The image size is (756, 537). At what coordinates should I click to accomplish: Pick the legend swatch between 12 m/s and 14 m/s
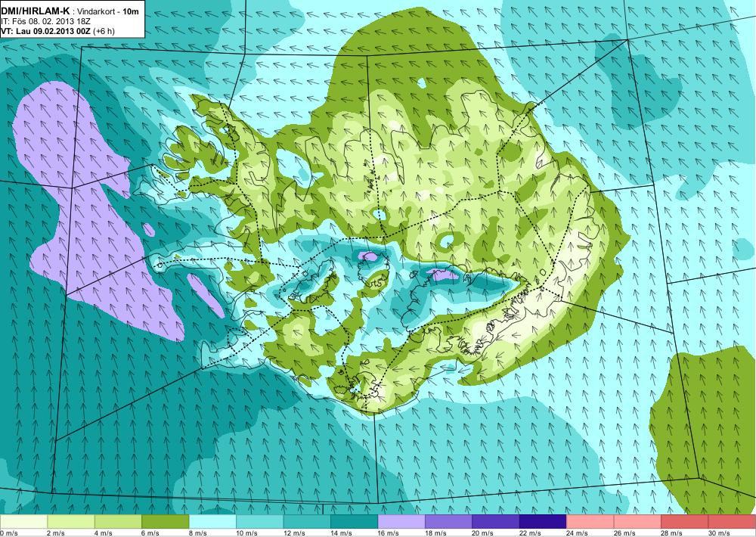[x=307, y=522]
